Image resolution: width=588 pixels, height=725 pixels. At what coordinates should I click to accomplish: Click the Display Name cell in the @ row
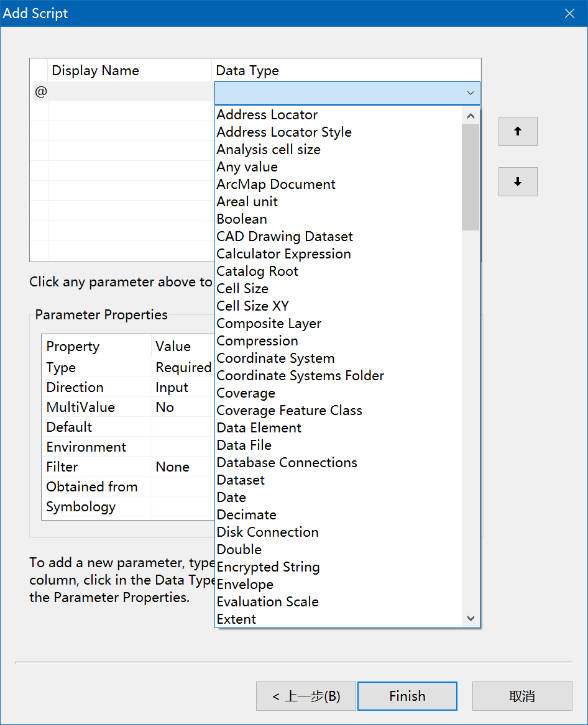(130, 91)
